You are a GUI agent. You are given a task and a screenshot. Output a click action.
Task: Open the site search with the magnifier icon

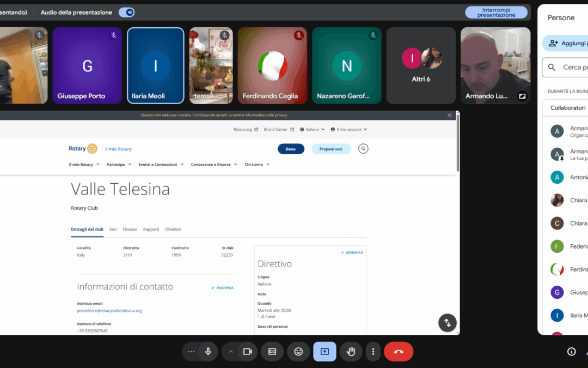click(363, 149)
